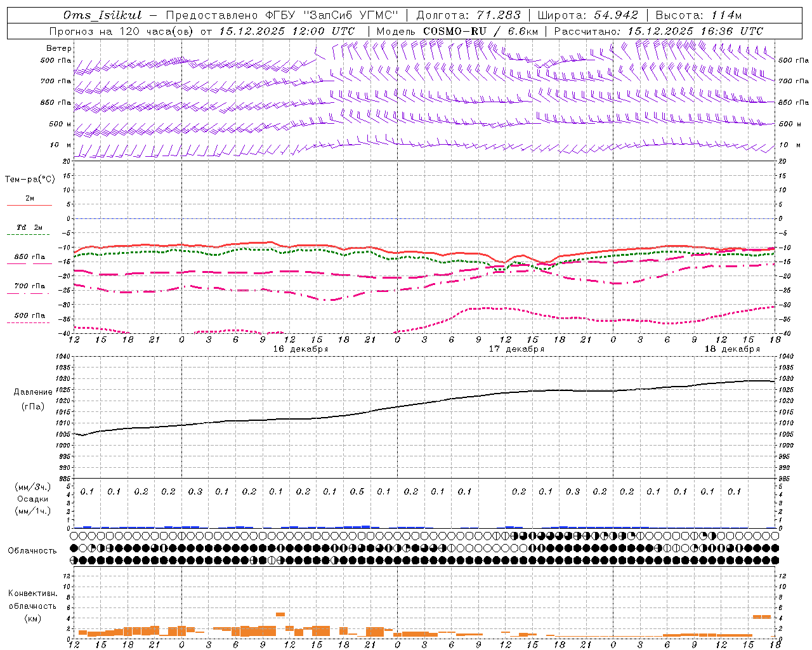The height and width of the screenshot is (650, 812).
Task: Click the (км) unit label for convective cloud
Action: (x=32, y=618)
